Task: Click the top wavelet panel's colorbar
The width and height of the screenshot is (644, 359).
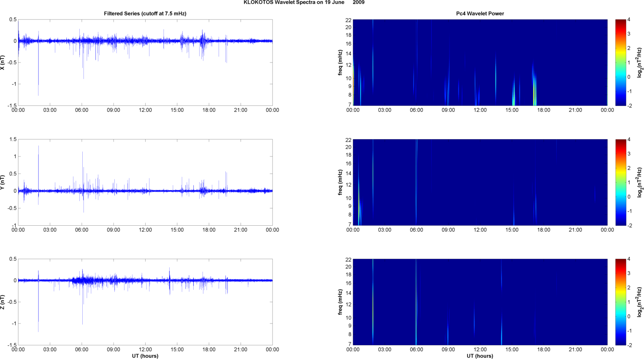Action: (x=620, y=62)
